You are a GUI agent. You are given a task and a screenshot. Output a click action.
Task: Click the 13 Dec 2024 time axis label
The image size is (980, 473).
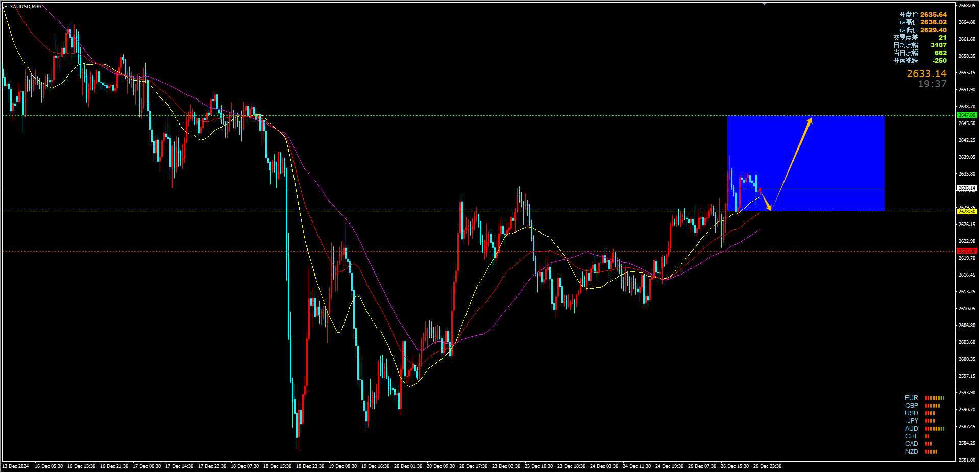pyautogui.click(x=15, y=466)
